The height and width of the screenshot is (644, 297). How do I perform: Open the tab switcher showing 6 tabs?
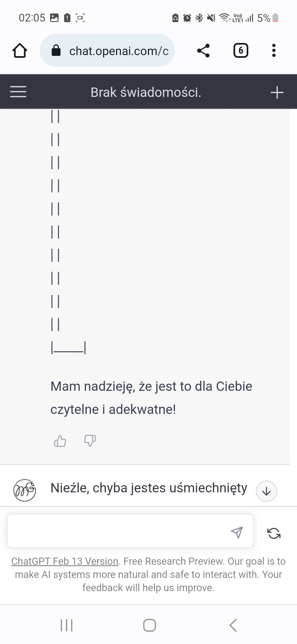click(241, 51)
